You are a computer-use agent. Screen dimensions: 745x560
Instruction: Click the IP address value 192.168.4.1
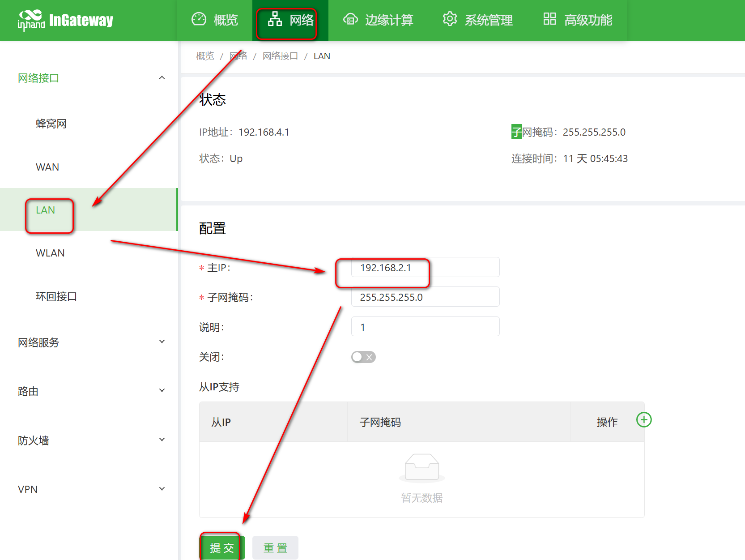coord(264,132)
